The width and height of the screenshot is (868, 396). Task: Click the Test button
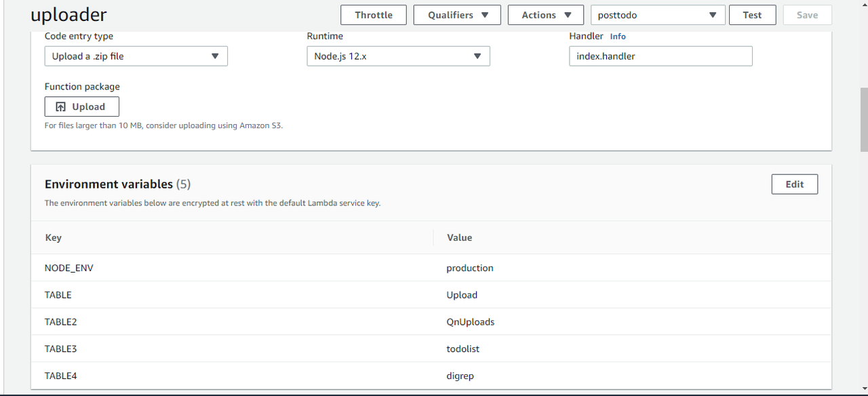(x=752, y=15)
